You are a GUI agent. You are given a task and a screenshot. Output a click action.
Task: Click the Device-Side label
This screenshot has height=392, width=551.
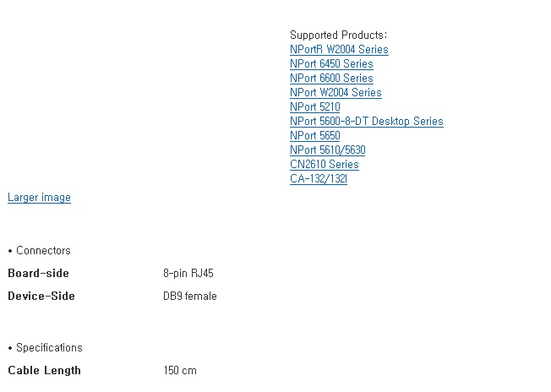click(41, 297)
